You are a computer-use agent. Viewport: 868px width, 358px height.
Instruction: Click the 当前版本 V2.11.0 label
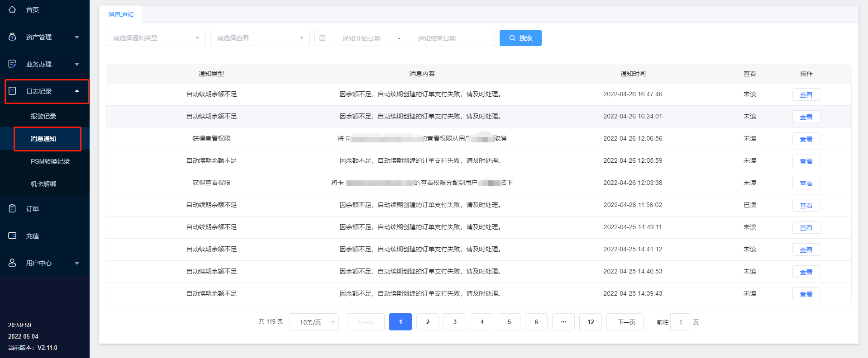33,348
